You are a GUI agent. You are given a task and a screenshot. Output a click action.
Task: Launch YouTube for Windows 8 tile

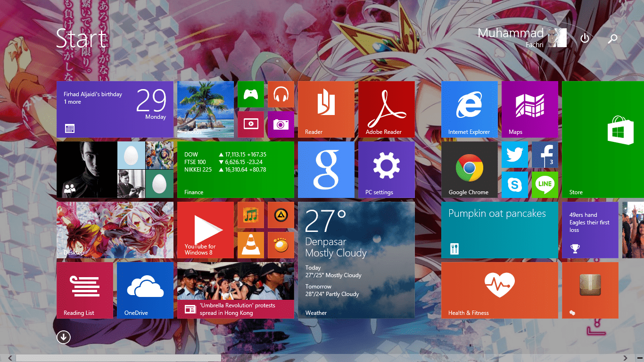point(205,230)
